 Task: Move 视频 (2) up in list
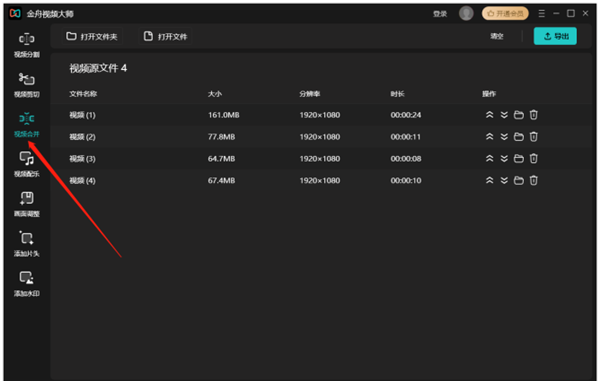[489, 137]
